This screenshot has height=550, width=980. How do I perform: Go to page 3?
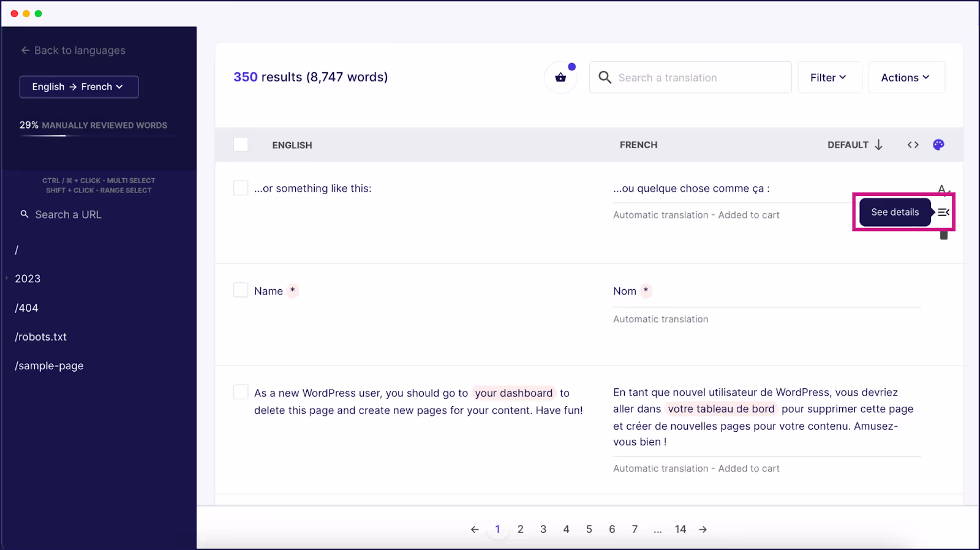coord(543,529)
